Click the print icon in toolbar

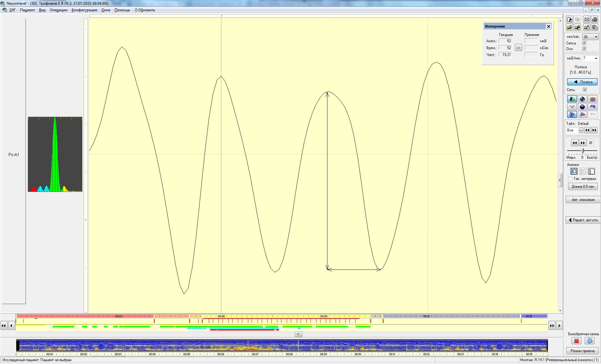click(x=595, y=19)
